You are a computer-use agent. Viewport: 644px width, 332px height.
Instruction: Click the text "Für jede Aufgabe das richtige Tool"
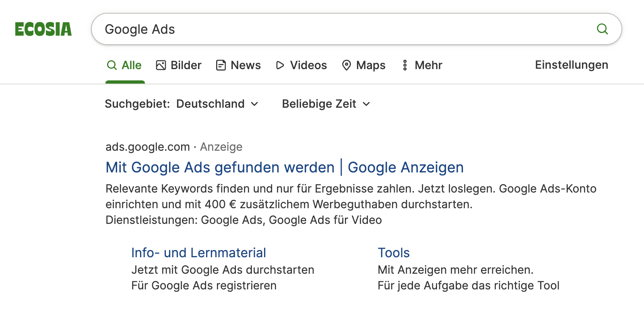coord(469,285)
